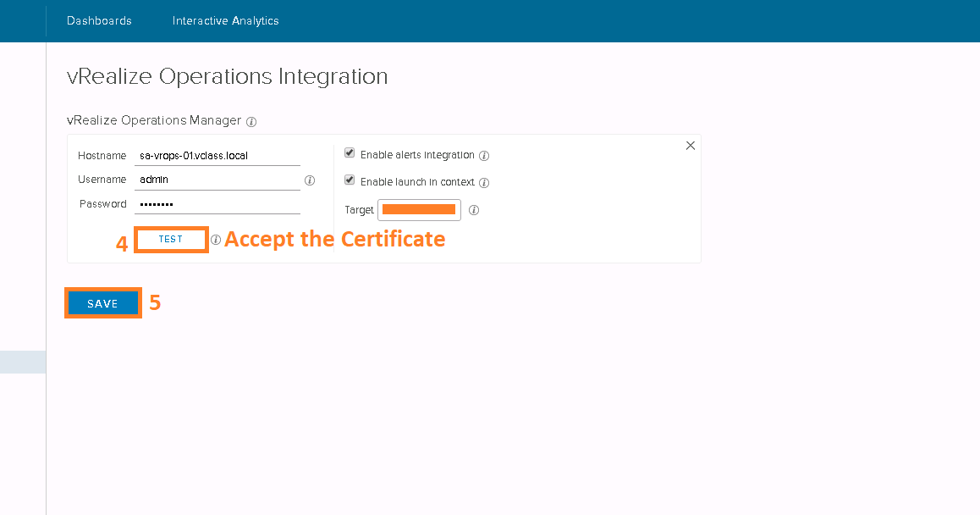Image resolution: width=980 pixels, height=515 pixels.
Task: Show info for Enable launch in context
Action: [484, 183]
